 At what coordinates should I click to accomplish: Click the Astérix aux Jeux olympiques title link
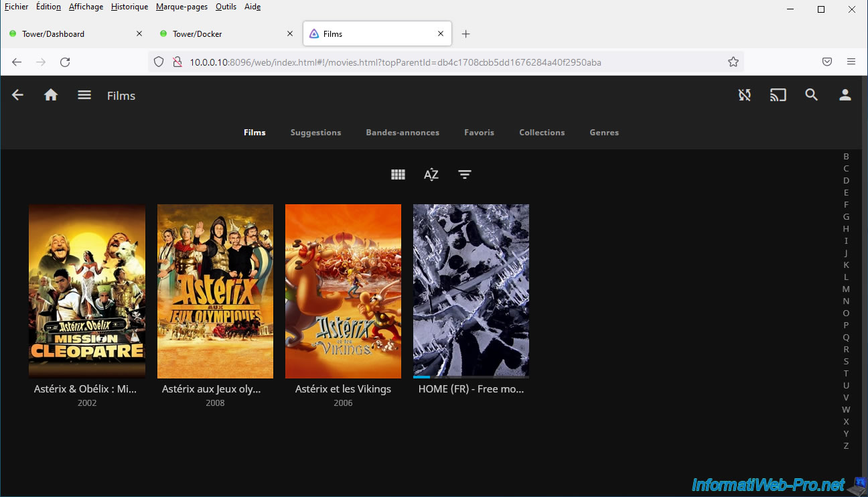coord(212,389)
